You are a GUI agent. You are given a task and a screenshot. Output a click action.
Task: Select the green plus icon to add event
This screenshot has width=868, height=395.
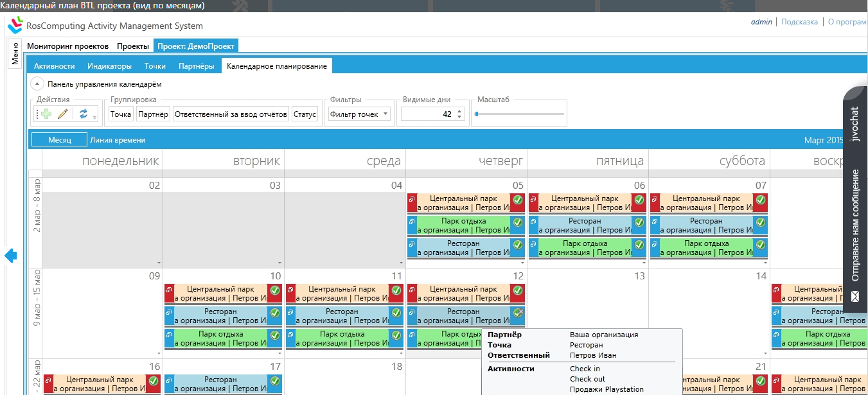click(x=46, y=113)
